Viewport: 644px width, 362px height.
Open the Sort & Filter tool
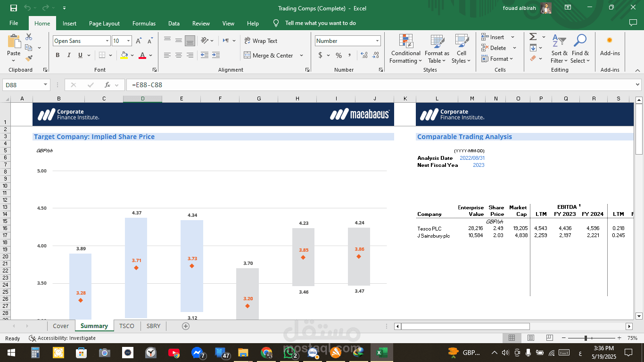pos(559,49)
